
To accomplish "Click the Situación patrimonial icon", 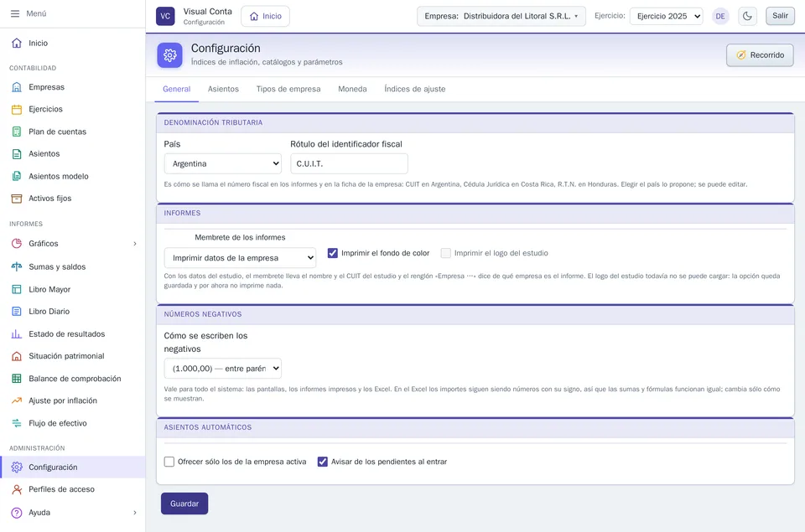I will 17,356.
